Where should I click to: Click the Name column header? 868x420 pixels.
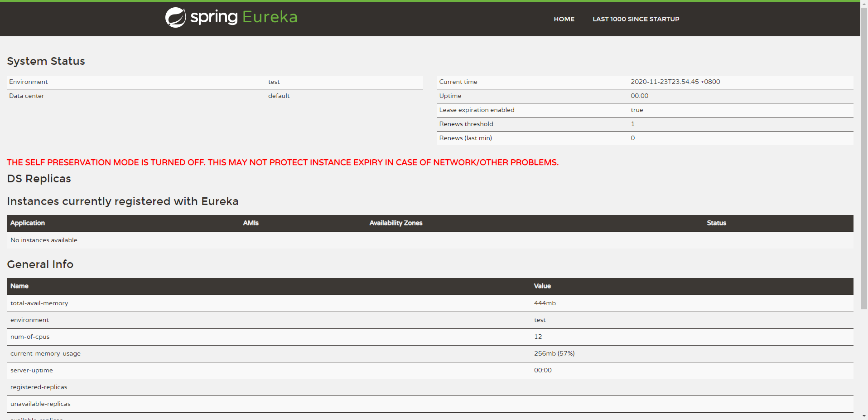click(19, 286)
